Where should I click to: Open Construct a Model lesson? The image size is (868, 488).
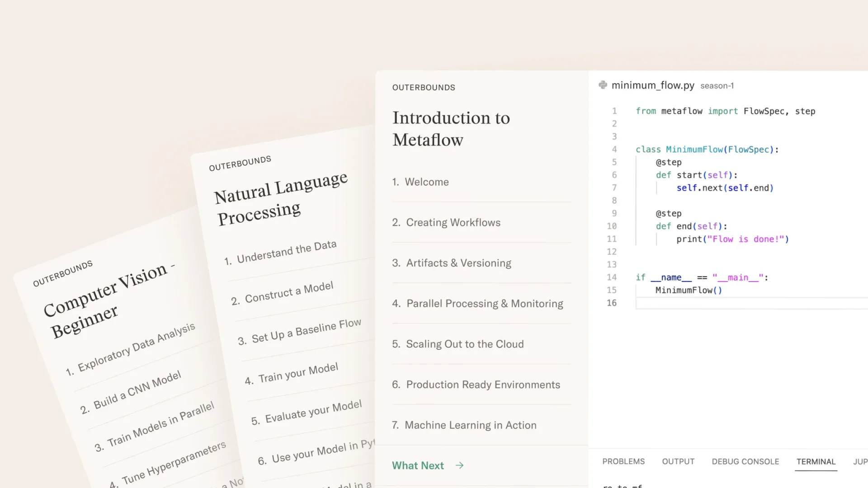282,293
